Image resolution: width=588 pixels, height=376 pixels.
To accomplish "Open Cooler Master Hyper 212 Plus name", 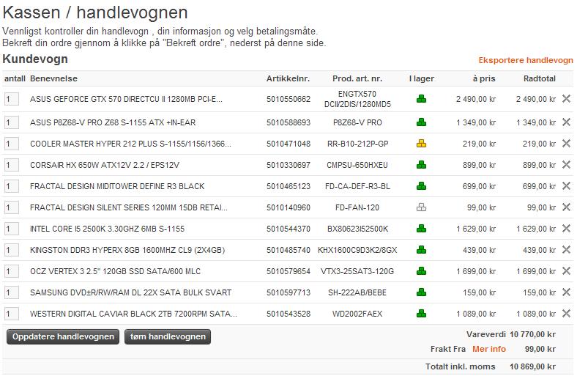I will click(130, 144).
